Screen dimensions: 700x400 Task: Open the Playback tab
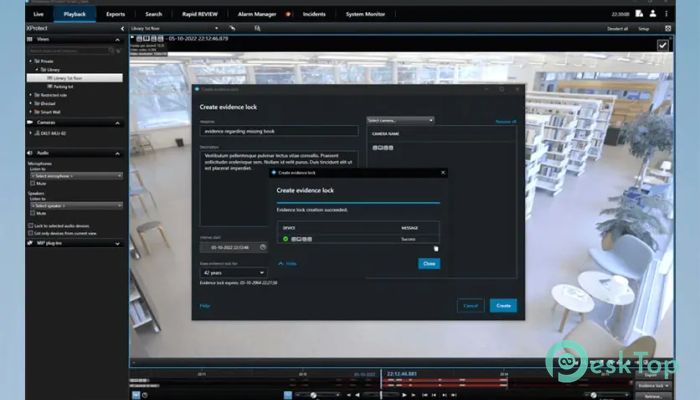(75, 14)
